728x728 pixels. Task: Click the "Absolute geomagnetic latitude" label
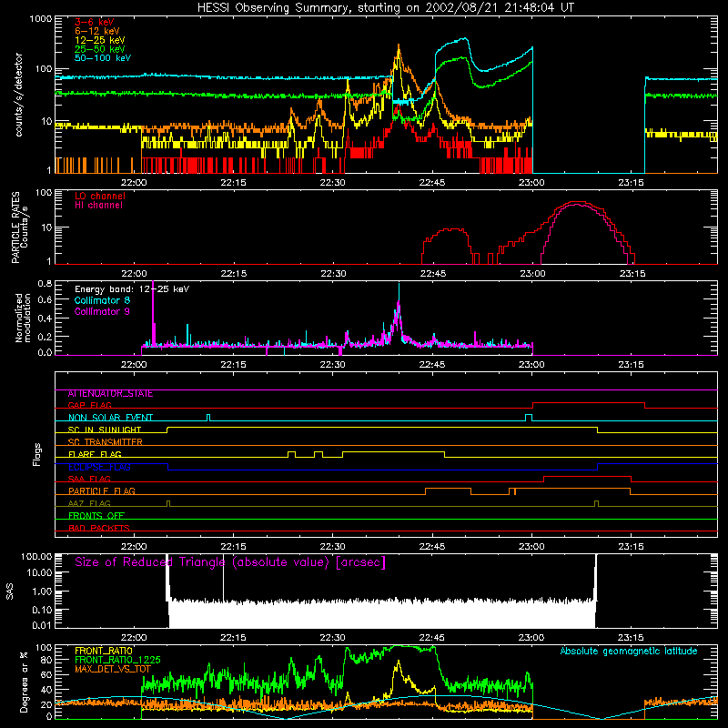[x=629, y=651]
